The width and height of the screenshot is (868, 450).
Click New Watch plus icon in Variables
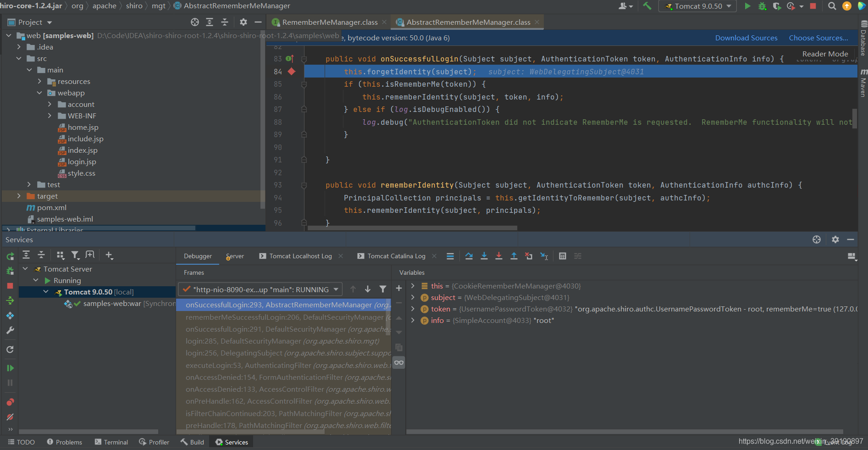[x=399, y=288]
